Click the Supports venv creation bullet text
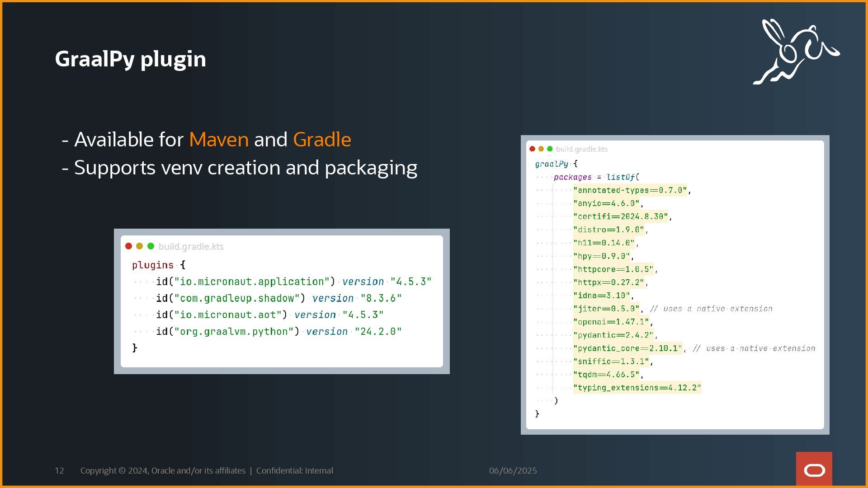 245,168
